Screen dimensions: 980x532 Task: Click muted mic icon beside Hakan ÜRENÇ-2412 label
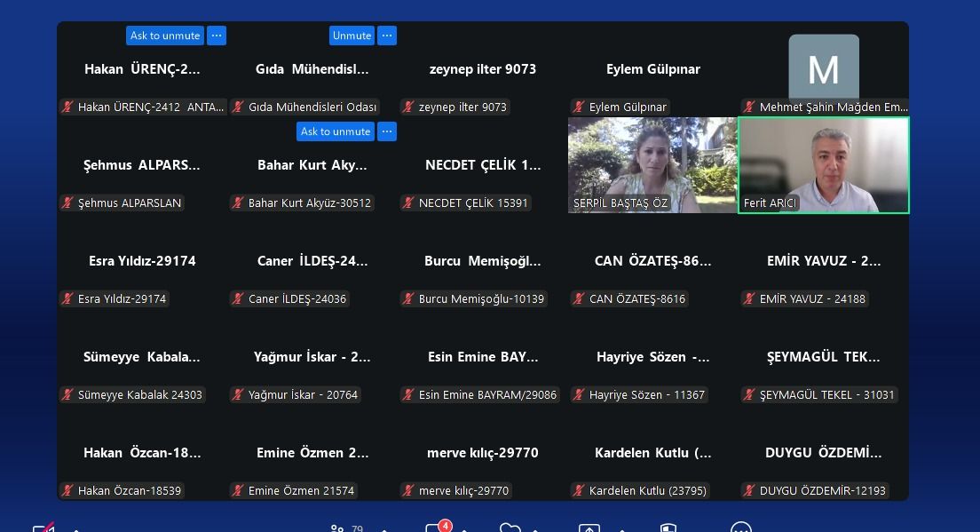pyautogui.click(x=67, y=107)
